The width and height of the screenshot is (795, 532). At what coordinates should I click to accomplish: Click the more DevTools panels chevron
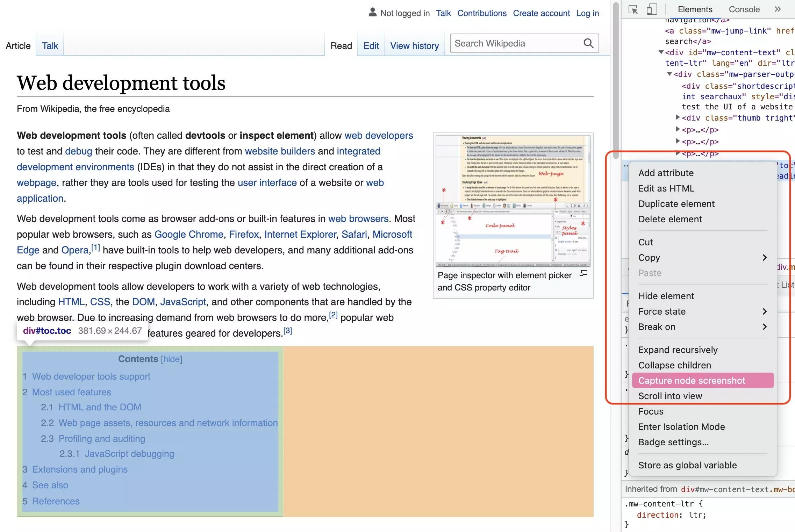778,9
